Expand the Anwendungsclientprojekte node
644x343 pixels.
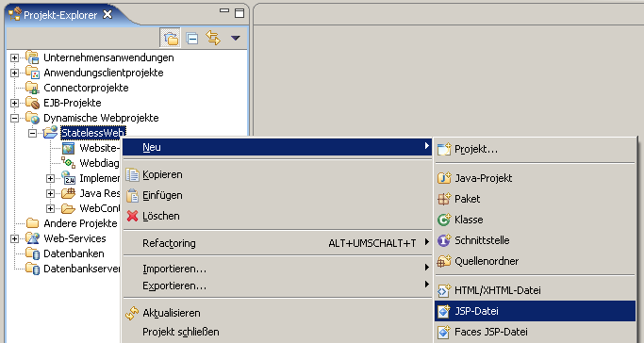pyautogui.click(x=14, y=73)
